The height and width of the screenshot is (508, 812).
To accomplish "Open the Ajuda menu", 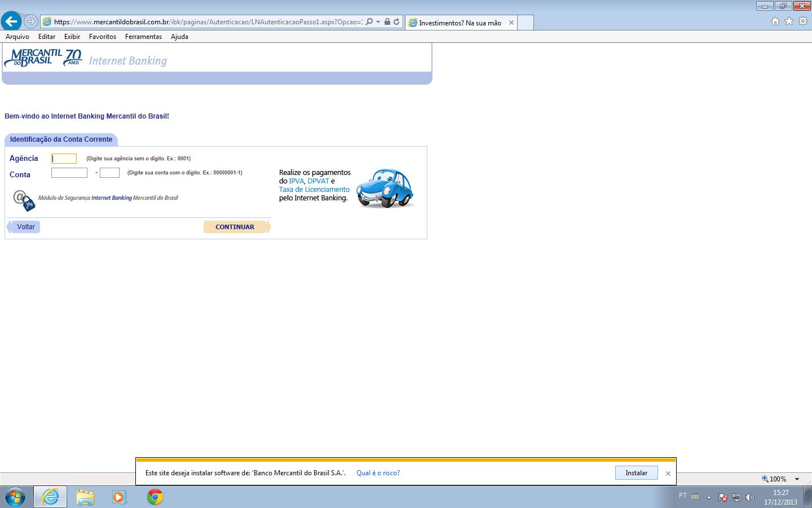I will point(179,37).
